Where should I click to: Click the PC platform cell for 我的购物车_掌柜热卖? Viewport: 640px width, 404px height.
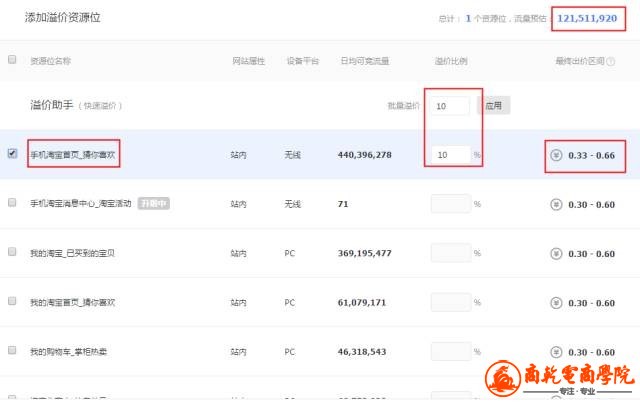pos(289,352)
